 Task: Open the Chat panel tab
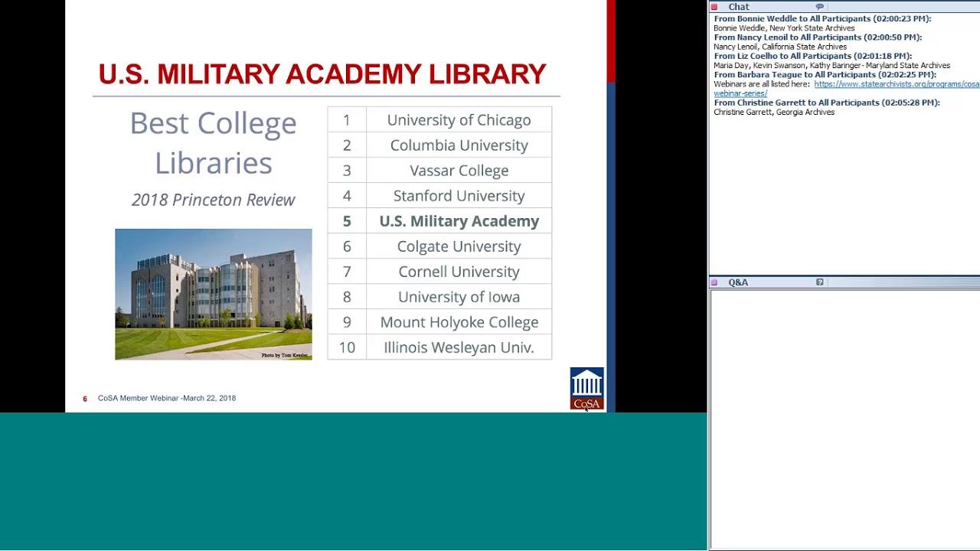pos(739,7)
